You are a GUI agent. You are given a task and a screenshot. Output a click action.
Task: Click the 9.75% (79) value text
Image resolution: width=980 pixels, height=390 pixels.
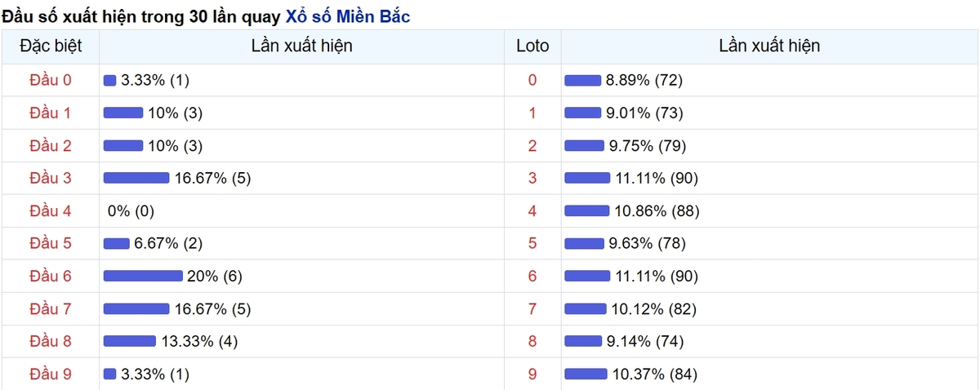[x=648, y=145]
